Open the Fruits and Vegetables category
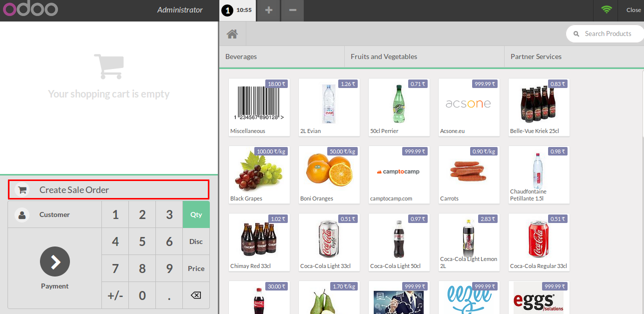This screenshot has height=314, width=644. pos(424,56)
